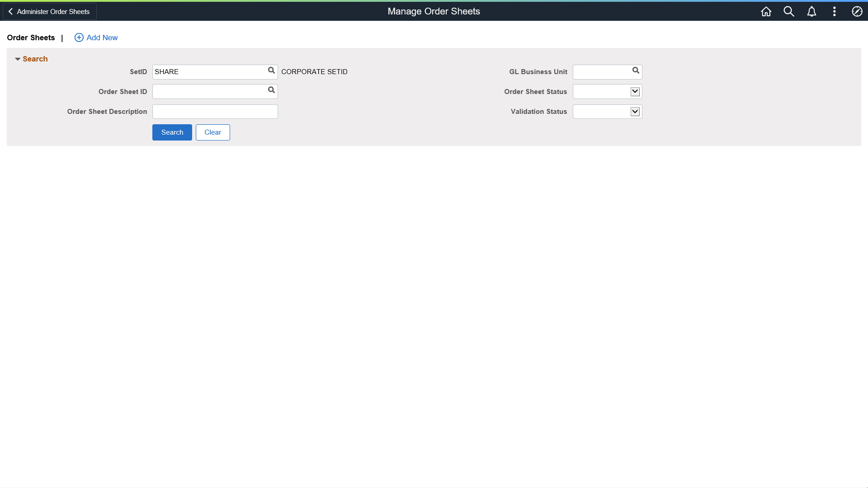Screen dimensions: 868x488
Task: Click the GL Business Unit input field
Action: 601,71
